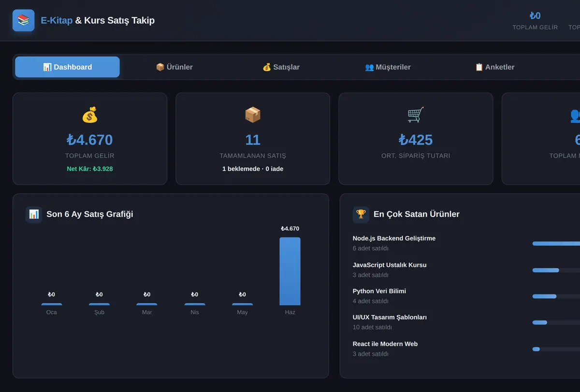Open the Dashboard tab
The height and width of the screenshot is (392, 580).
pyautogui.click(x=67, y=67)
